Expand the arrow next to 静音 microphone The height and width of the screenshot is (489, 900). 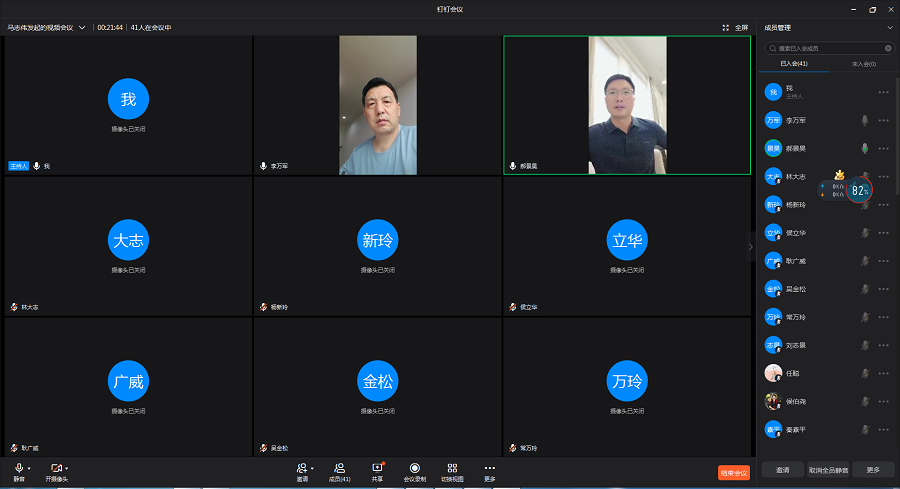29,468
